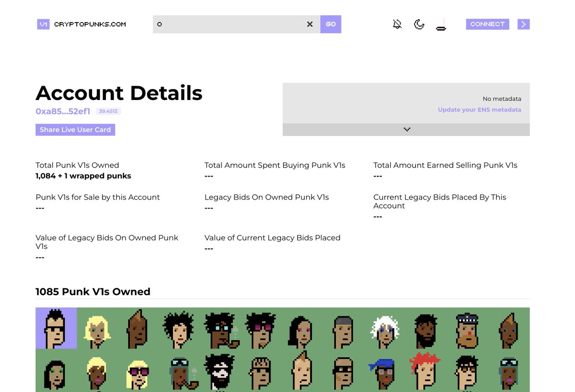
Task: Connect wallet using CONNECT button
Action: point(487,24)
